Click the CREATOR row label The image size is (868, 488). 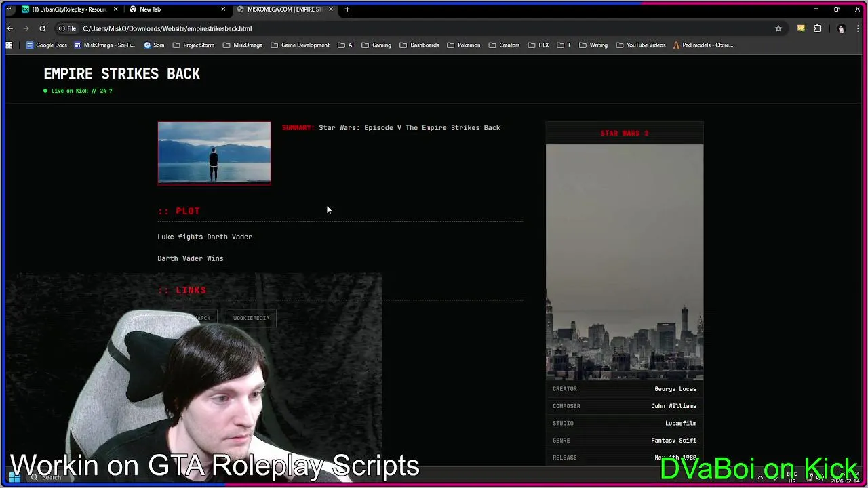[x=565, y=389]
